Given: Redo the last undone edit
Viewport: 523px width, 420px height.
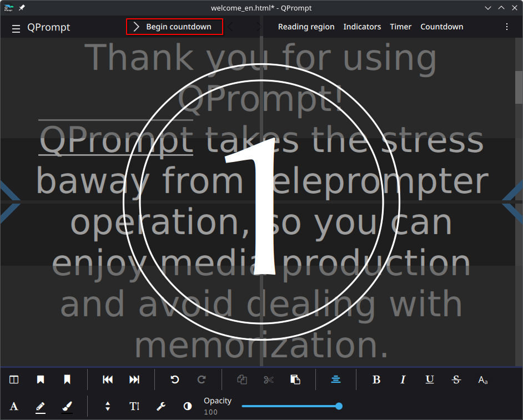Looking at the screenshot, I should (x=202, y=379).
